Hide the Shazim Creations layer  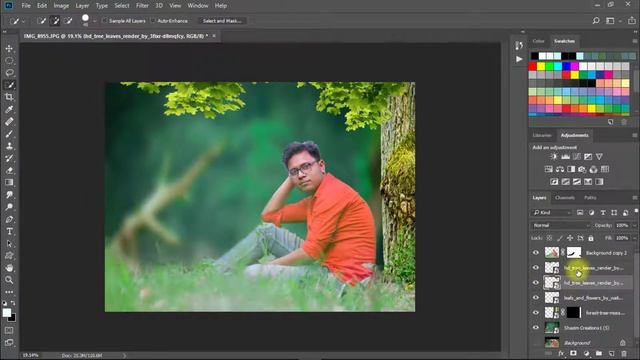click(536, 327)
